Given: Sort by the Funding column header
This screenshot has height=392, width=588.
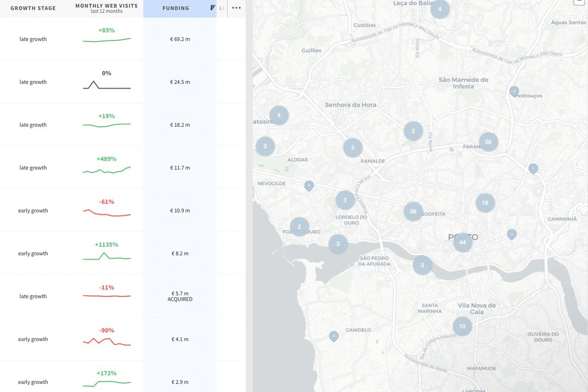Looking at the screenshot, I should click(176, 8).
